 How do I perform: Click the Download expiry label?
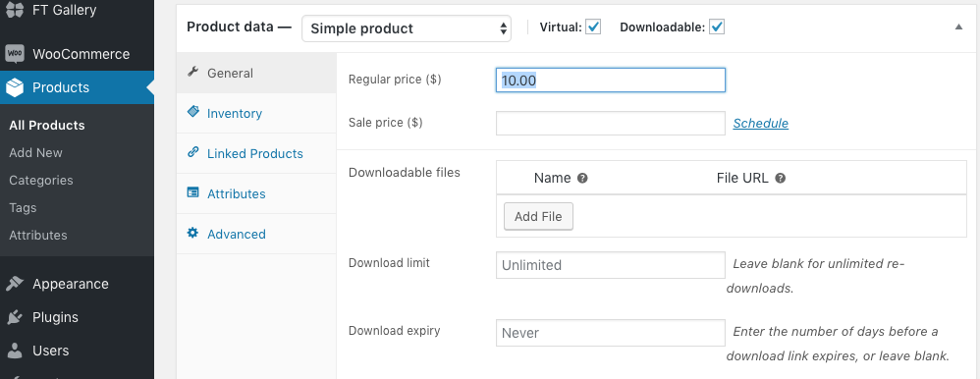[395, 330]
